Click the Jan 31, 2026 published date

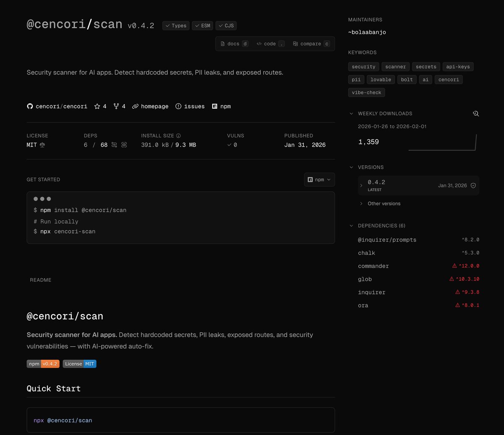click(305, 145)
